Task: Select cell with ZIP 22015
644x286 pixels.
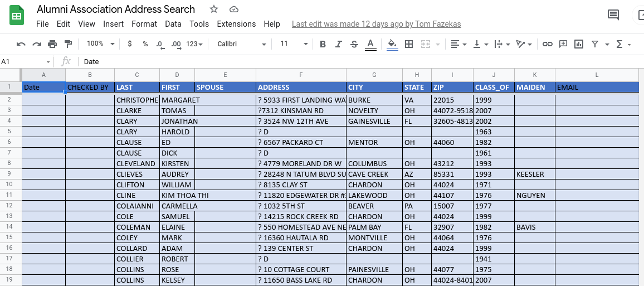Action: point(452,100)
